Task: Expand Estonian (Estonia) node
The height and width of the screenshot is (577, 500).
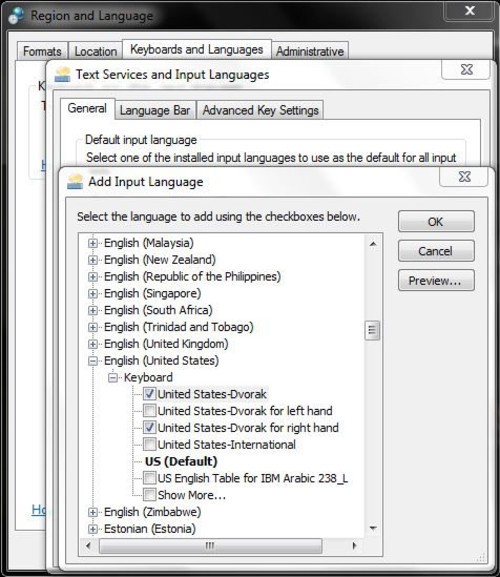Action: 93,529
